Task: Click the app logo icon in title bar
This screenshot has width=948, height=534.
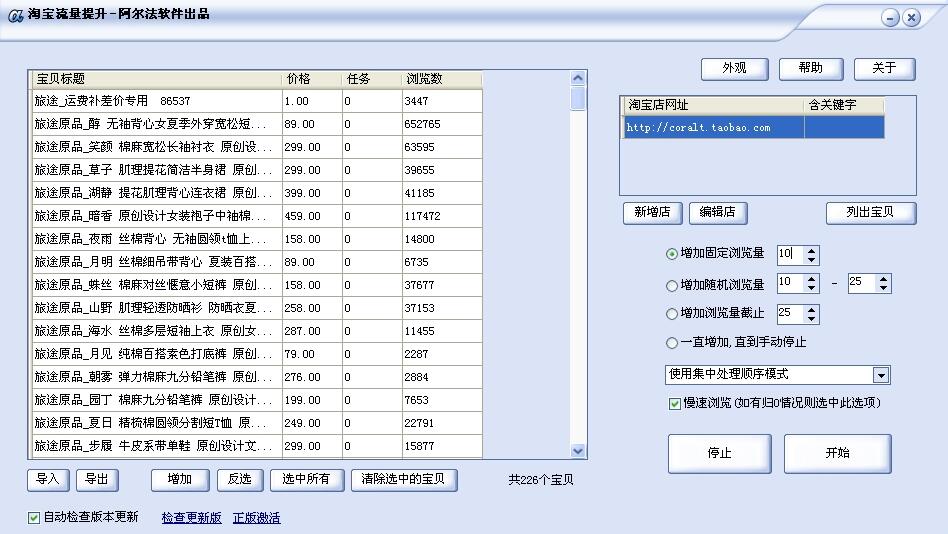Action: [15, 15]
